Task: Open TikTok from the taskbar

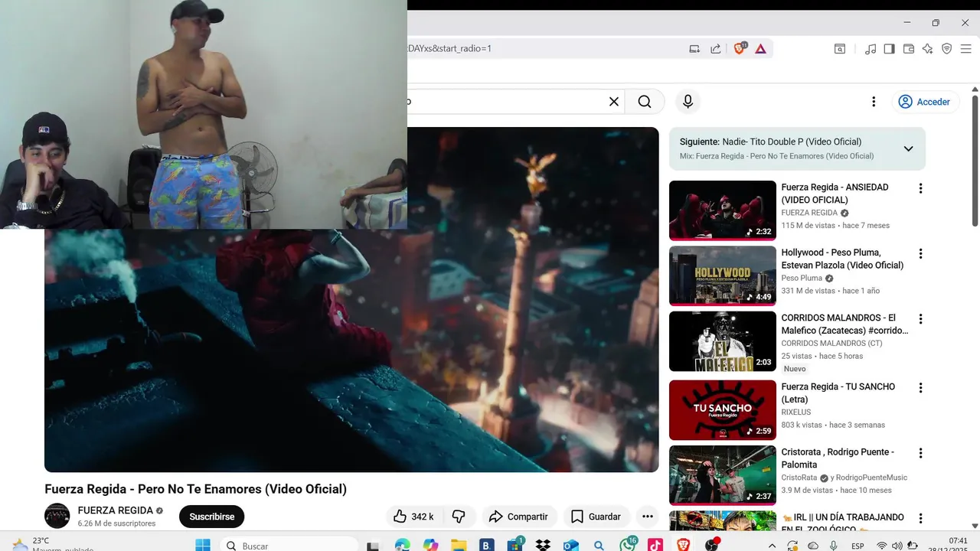Action: (x=655, y=546)
